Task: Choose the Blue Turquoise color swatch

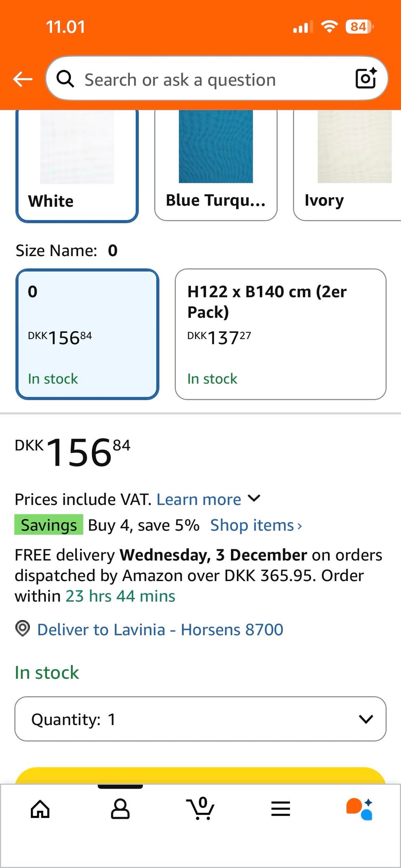Action: (216, 165)
